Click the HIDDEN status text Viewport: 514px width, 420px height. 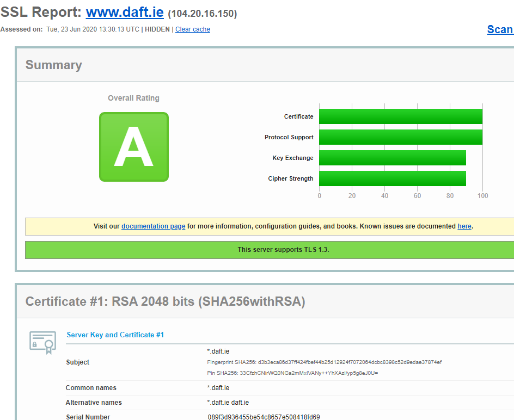point(157,29)
